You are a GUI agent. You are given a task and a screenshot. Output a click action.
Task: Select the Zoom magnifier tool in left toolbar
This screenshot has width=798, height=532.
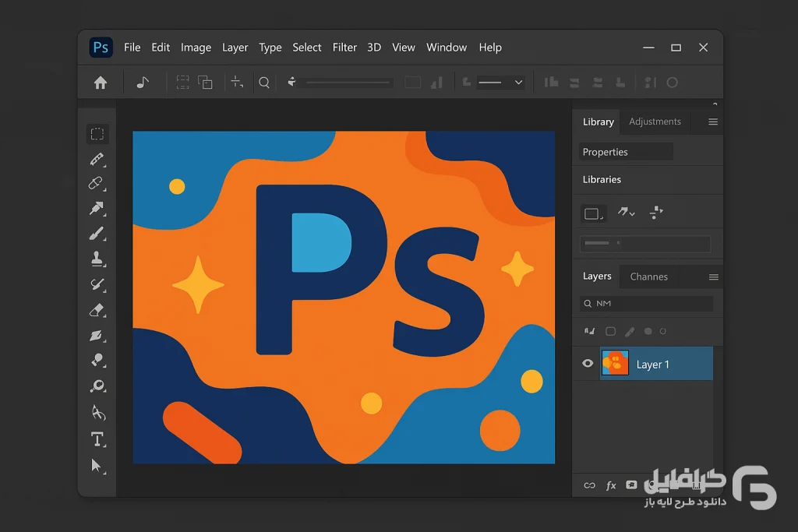[97, 386]
